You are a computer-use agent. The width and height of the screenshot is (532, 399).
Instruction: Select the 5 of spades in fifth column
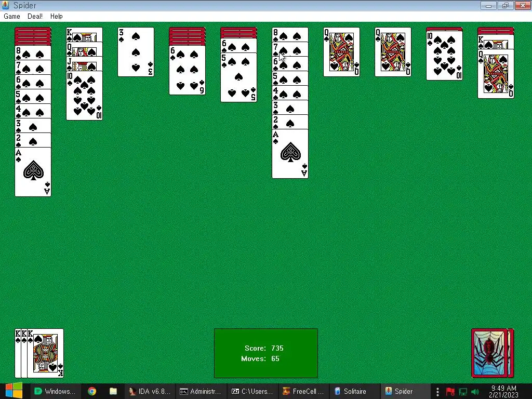(238, 77)
